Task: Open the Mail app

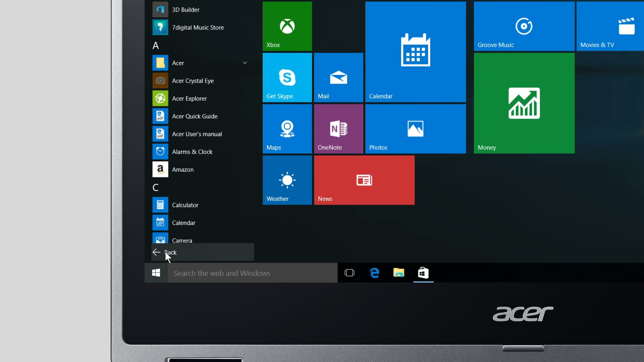Action: click(x=338, y=77)
